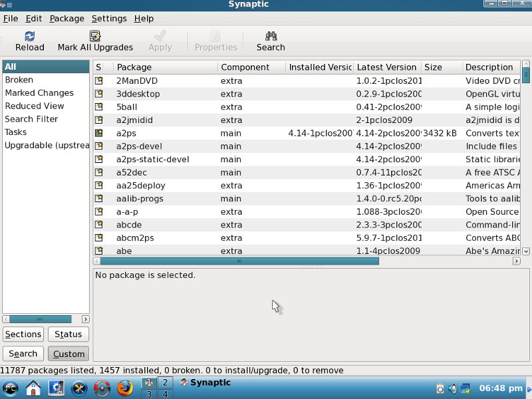Sort the list by the Package column header
This screenshot has width=532, height=399.
(165, 67)
